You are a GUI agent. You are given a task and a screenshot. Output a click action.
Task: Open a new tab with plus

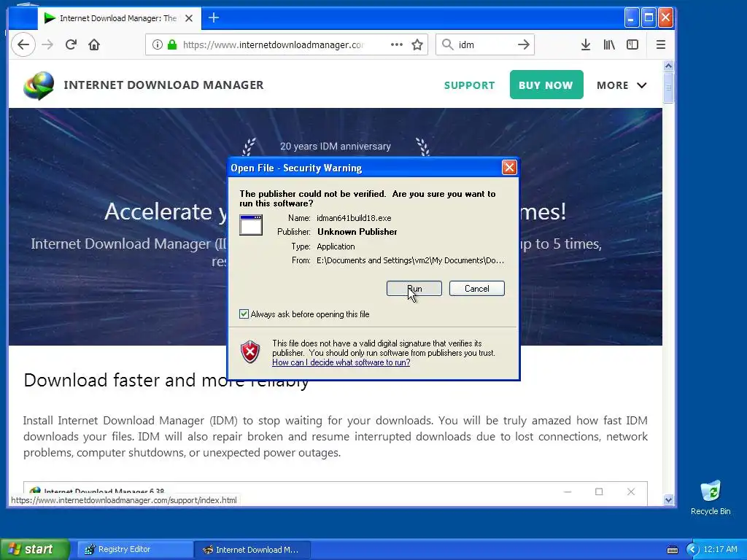(x=214, y=18)
